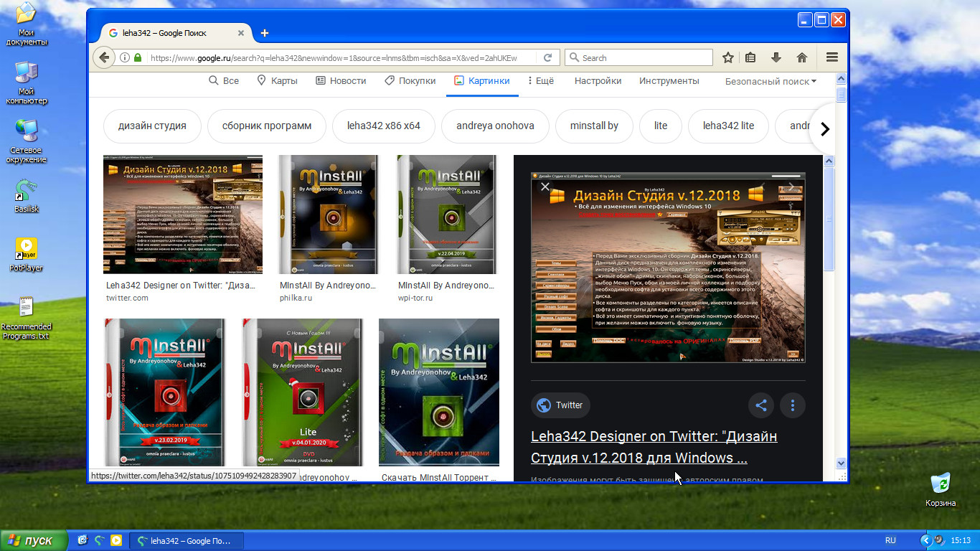Switch to the Покупки search tab
Viewport: 980px width, 551px height.
pyautogui.click(x=410, y=81)
